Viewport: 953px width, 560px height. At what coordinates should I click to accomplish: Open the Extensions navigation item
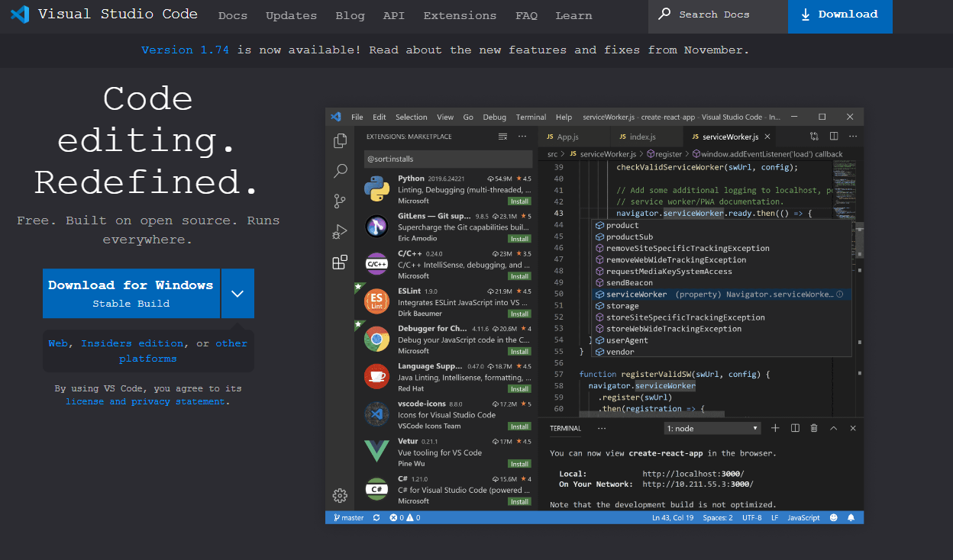[460, 15]
